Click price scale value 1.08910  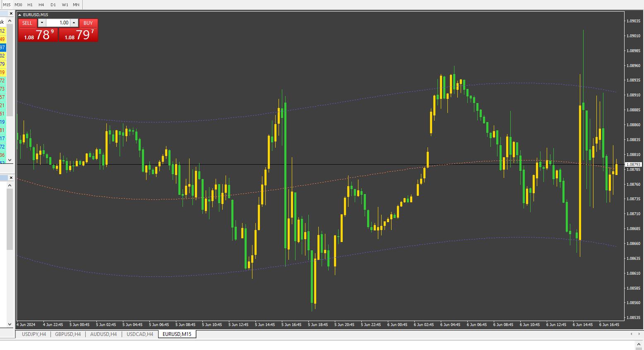tap(633, 95)
